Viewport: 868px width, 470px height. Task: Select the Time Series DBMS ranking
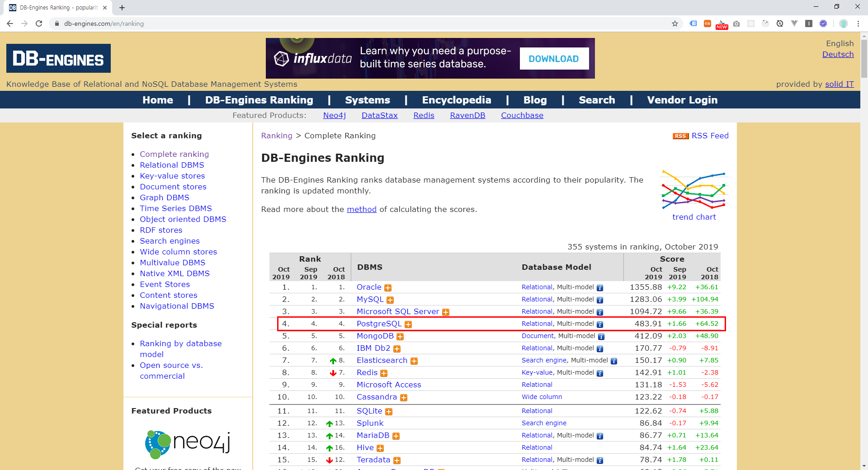click(176, 208)
